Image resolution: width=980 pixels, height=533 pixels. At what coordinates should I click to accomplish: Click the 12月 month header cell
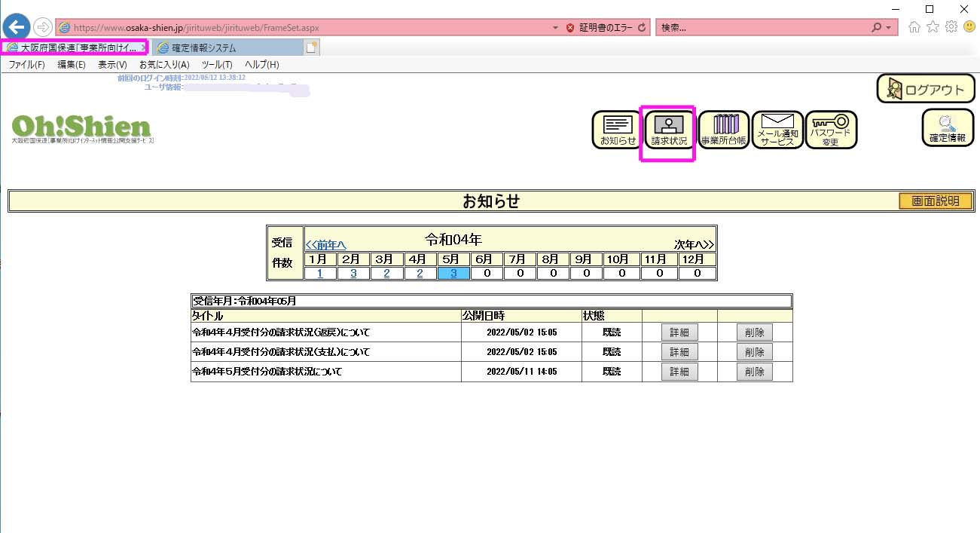pyautogui.click(x=696, y=259)
